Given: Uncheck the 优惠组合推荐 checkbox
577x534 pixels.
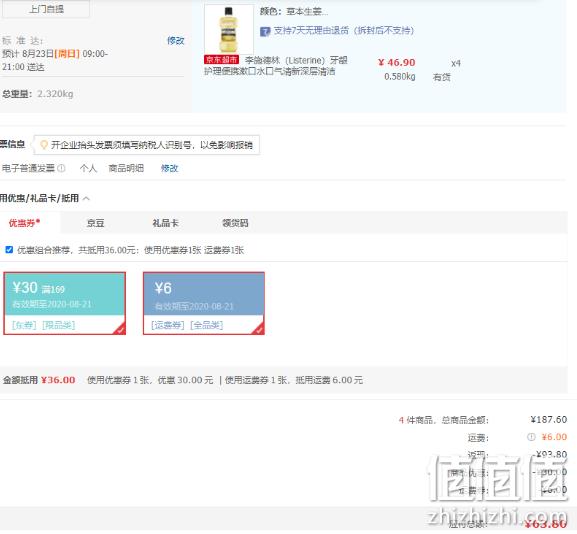Looking at the screenshot, I should (x=9, y=250).
